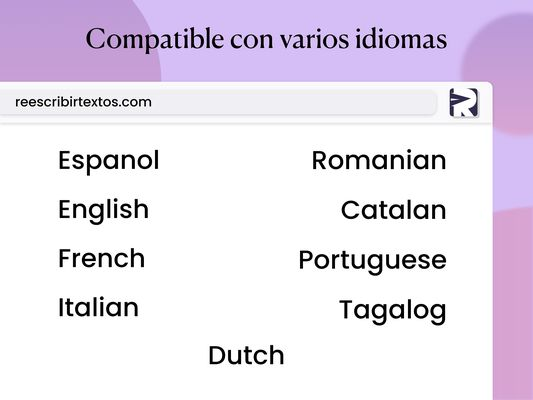Click the reescribirtextos.com address bar
The width and height of the screenshot is (533, 400).
218,102
